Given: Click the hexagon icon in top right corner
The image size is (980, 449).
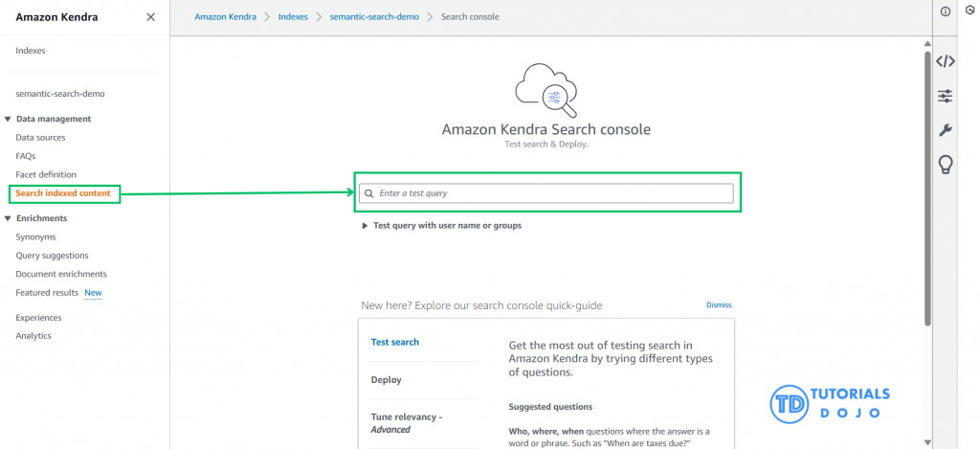Looking at the screenshot, I should click(969, 11).
